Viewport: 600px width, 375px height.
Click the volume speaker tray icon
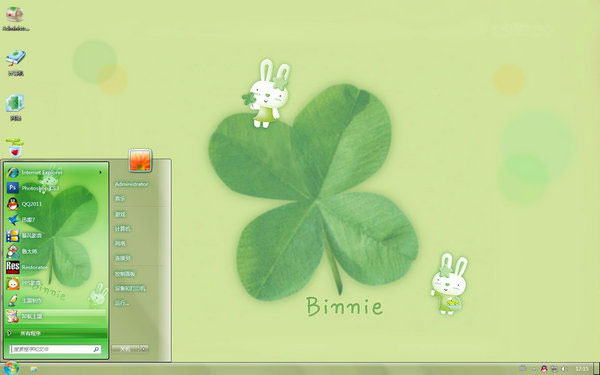(x=564, y=369)
